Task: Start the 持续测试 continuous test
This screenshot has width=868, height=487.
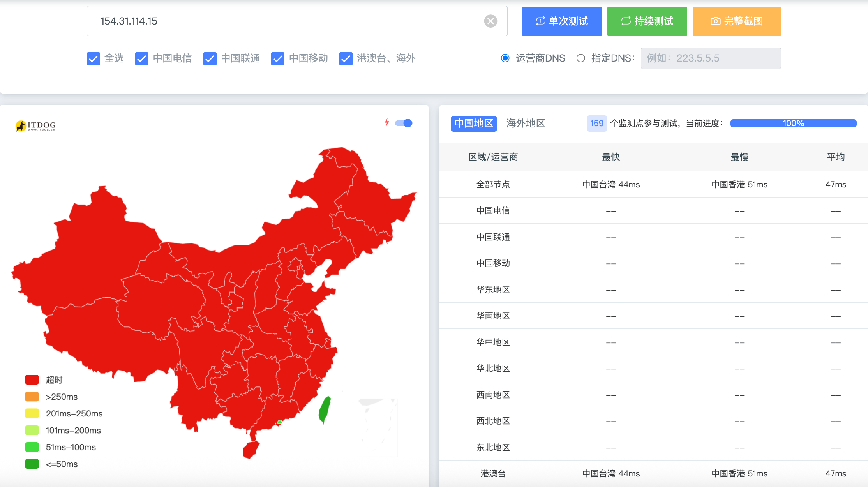Action: (x=647, y=21)
